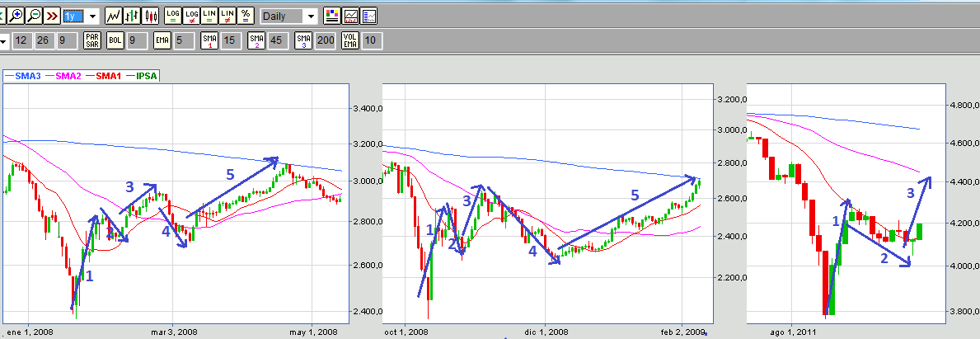This screenshot has height=339, width=980.
Task: Select LIN scale with not-equal sign
Action: pos(228,16)
